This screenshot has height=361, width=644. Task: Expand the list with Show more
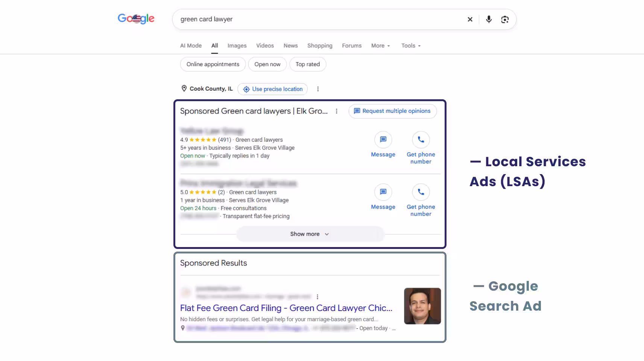click(310, 234)
